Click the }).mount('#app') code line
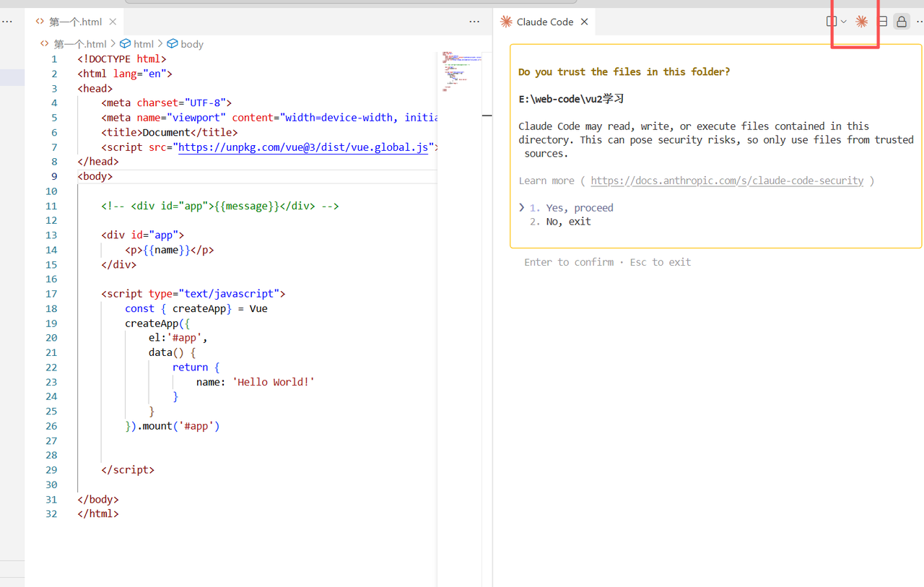Screen dimensions: 924x587 [173, 426]
